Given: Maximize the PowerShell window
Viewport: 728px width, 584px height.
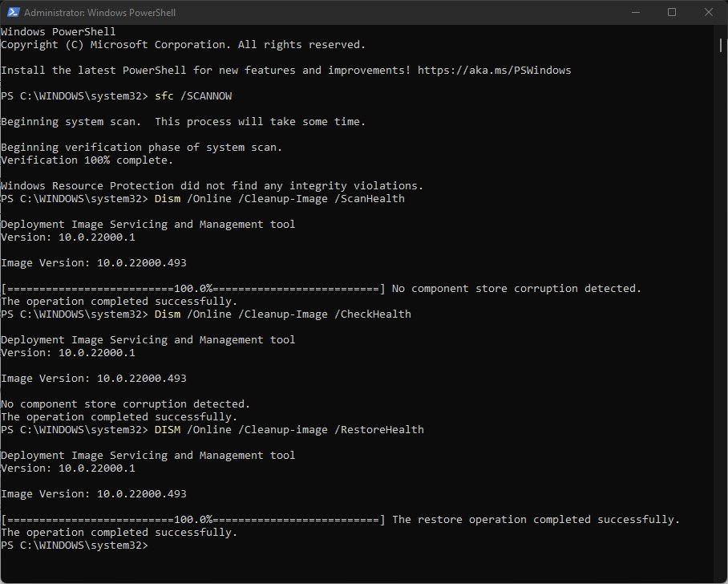Looking at the screenshot, I should coord(671,12).
